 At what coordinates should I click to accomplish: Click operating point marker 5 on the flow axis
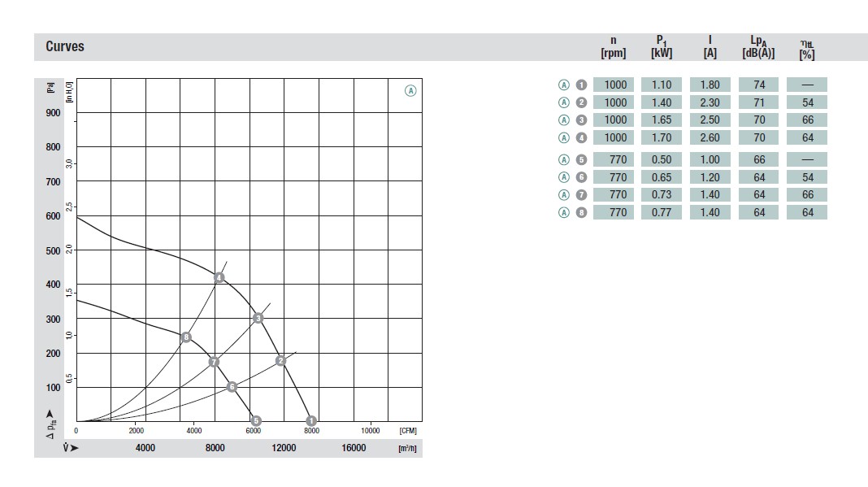click(256, 421)
